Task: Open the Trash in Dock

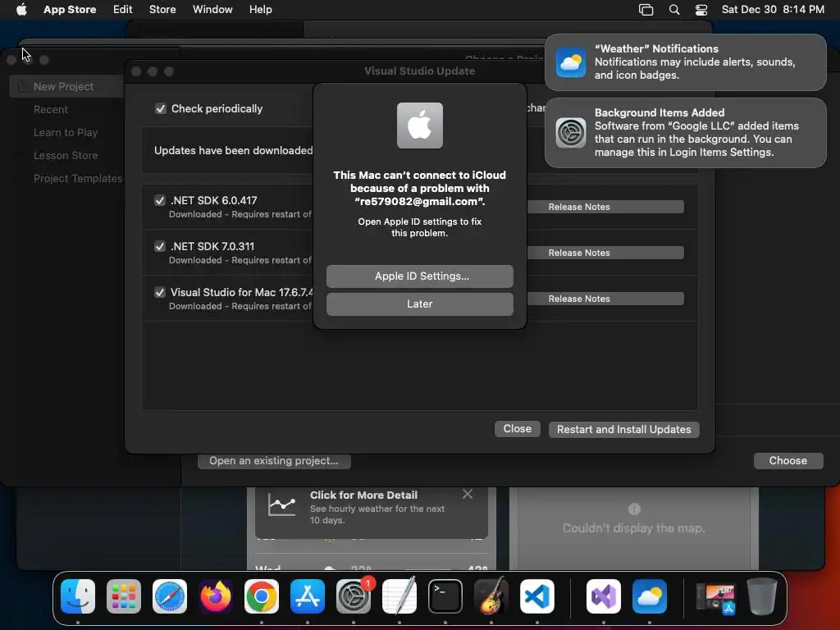Action: (x=762, y=596)
